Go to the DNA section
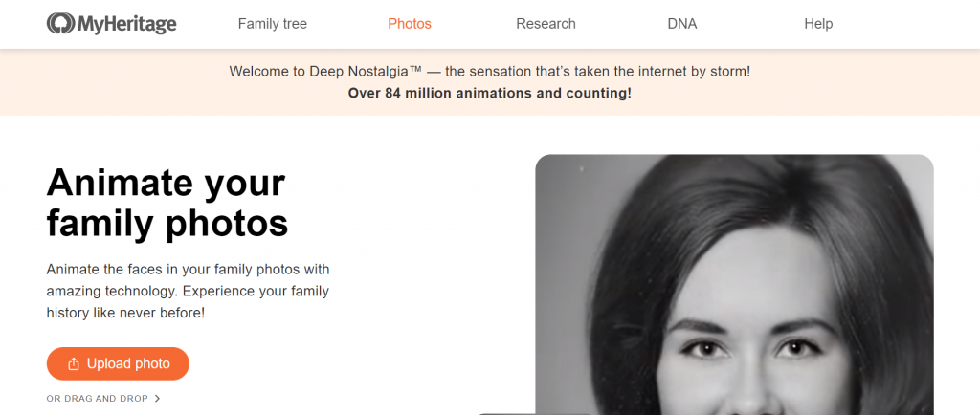This screenshot has height=415, width=980. point(681,24)
